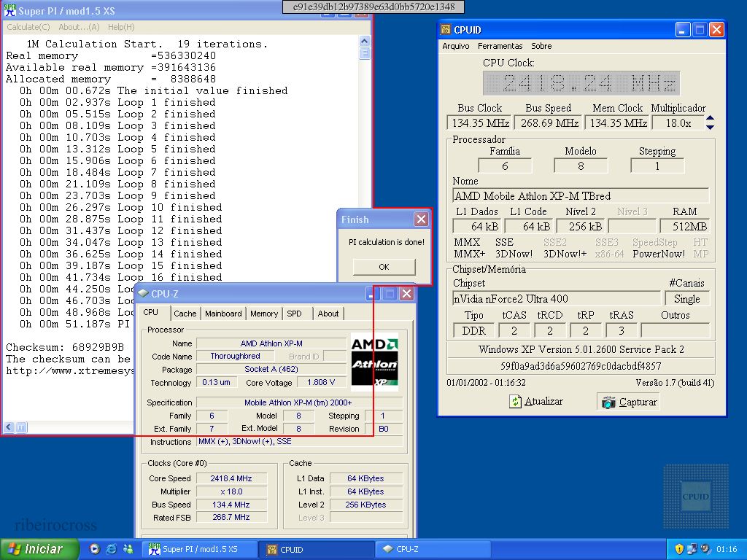
Task: Click the Code Name Thoroughbred value
Action: 236,356
